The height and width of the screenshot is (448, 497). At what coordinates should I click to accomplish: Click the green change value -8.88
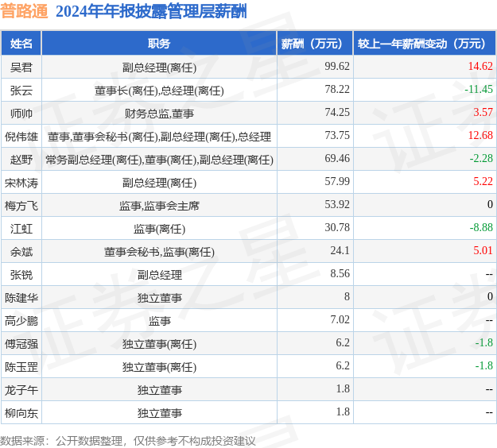click(x=481, y=228)
